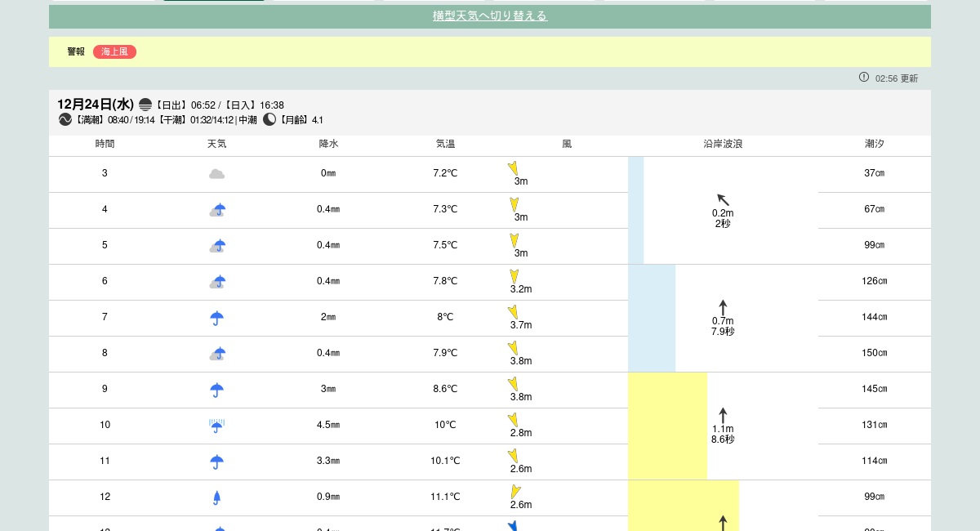
Task: Click the 横型天気へ切り替える link
Action: point(490,16)
